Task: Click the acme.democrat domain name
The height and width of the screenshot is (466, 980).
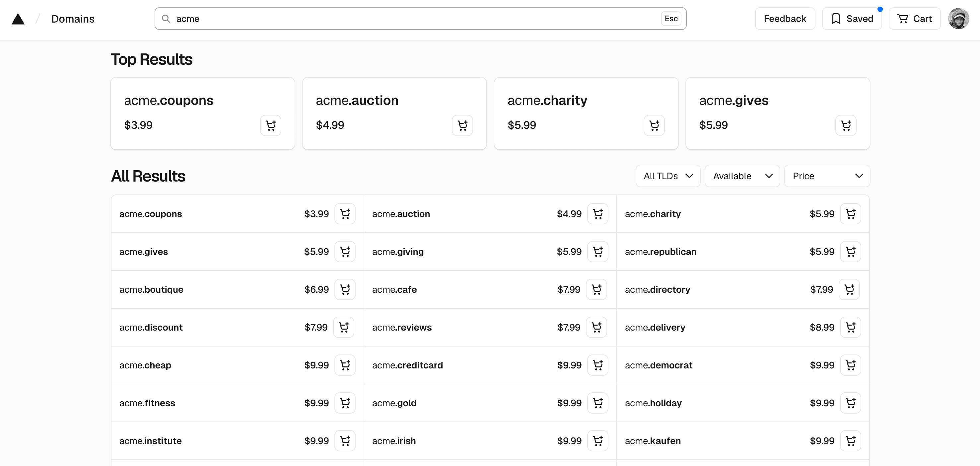Action: click(x=659, y=365)
